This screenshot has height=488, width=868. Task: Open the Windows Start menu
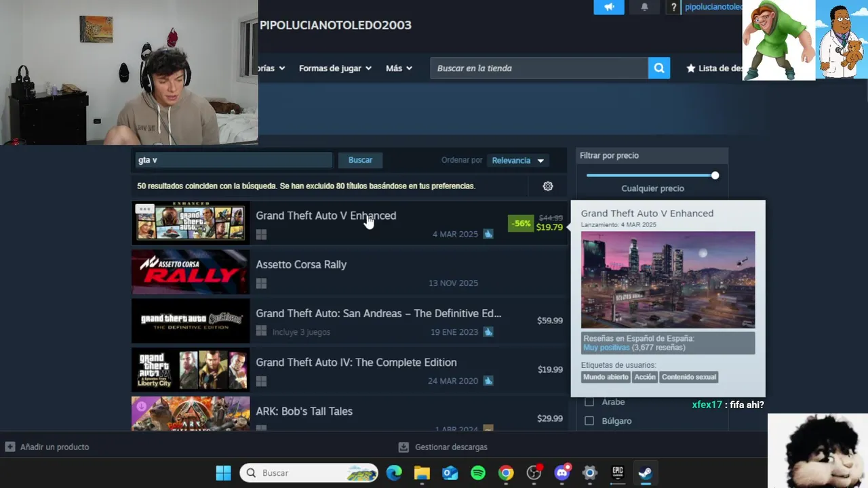(223, 473)
